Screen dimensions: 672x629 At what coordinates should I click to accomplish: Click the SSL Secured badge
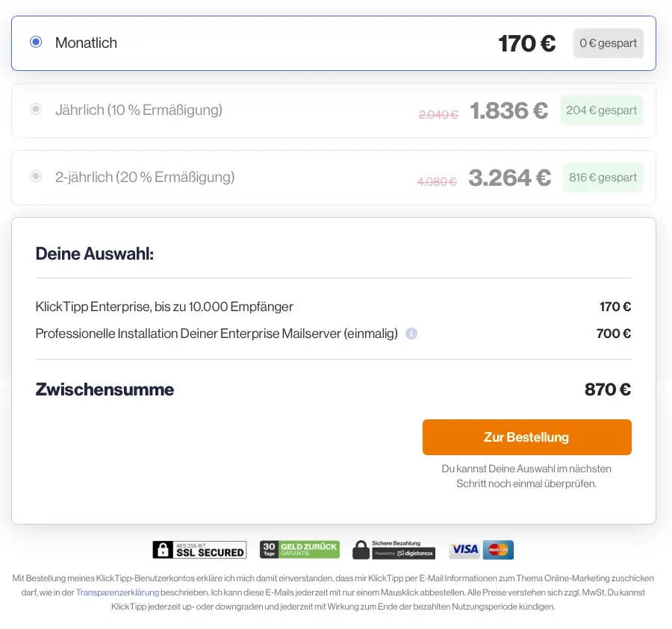199,549
